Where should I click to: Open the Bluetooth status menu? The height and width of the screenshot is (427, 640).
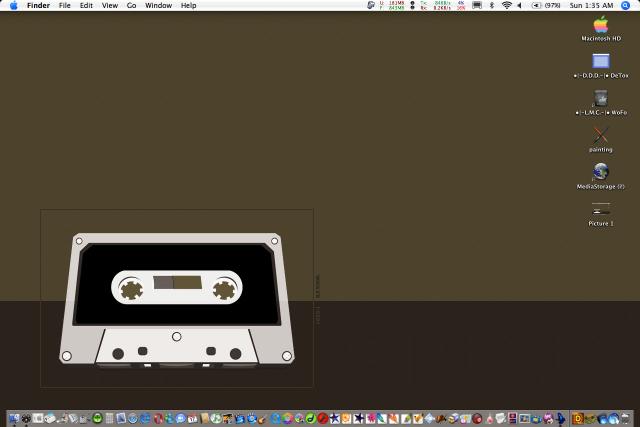coord(492,5)
